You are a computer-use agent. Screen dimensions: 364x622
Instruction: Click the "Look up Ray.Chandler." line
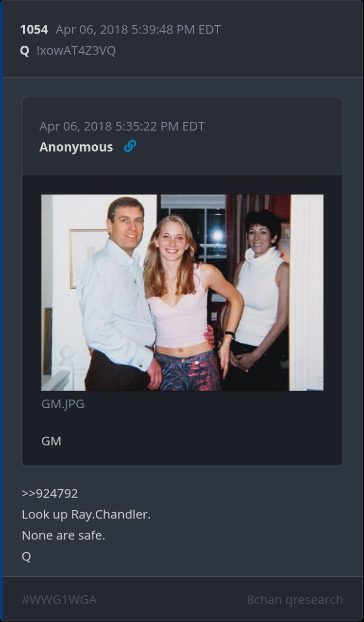[86, 514]
